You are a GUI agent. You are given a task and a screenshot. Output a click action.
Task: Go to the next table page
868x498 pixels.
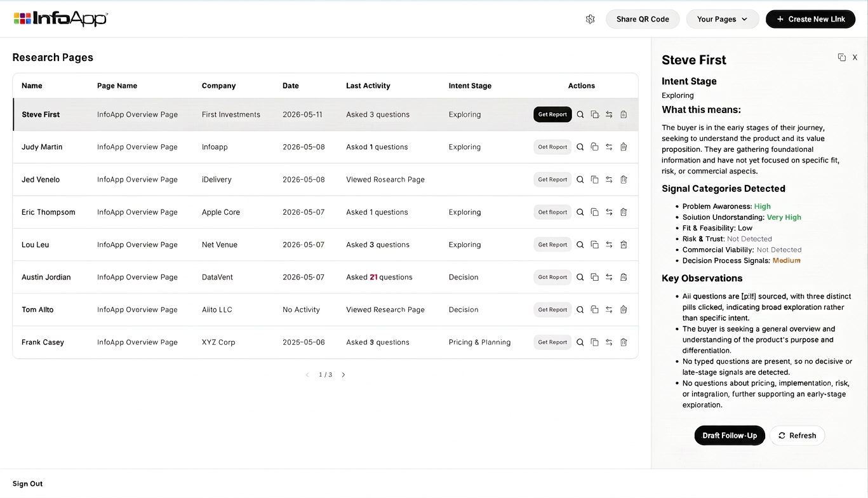click(x=344, y=375)
